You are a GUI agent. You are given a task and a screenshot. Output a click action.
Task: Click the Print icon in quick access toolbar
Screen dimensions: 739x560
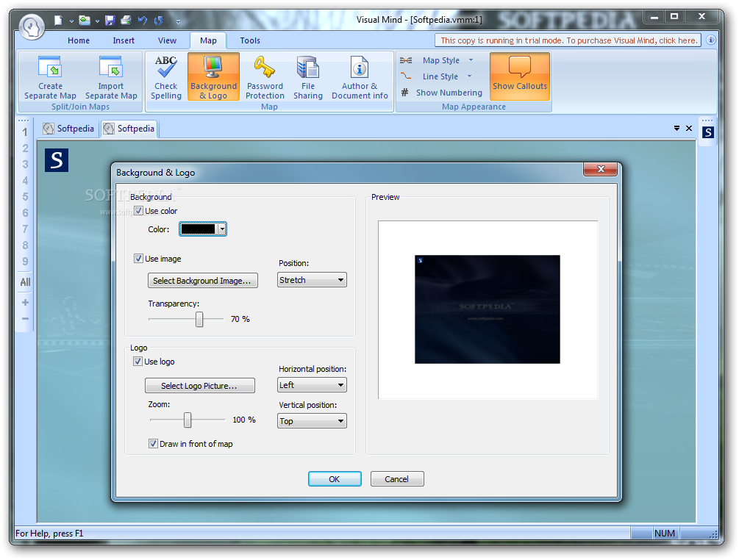[x=126, y=21]
